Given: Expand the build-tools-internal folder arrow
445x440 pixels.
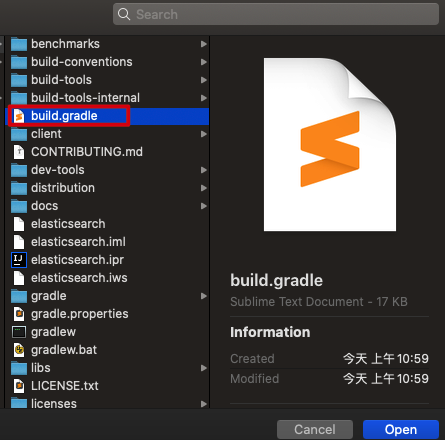Looking at the screenshot, I should (204, 98).
